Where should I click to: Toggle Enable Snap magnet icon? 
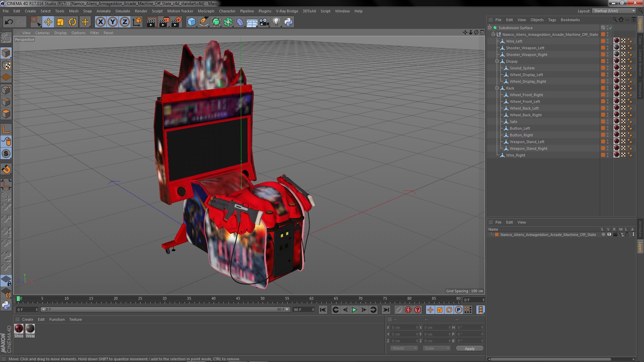tap(6, 169)
